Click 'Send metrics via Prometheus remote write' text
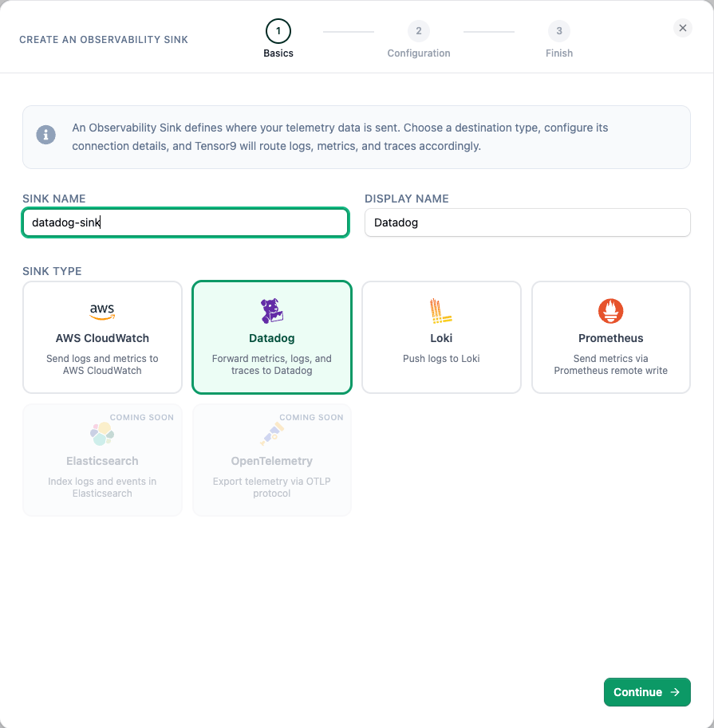 (610, 364)
